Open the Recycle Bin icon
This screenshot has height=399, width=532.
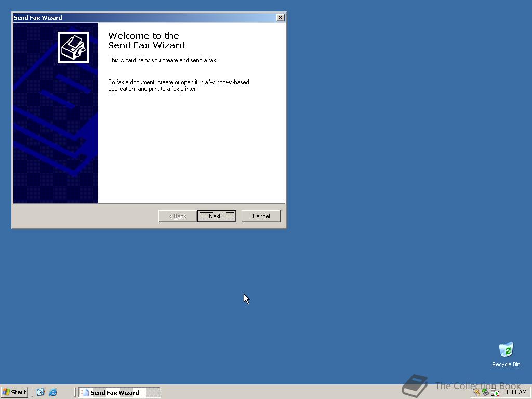pyautogui.click(x=506, y=350)
